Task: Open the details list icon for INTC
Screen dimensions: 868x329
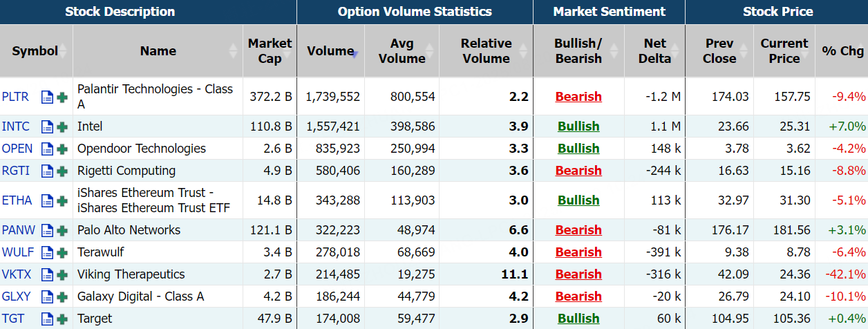Action: 47,127
